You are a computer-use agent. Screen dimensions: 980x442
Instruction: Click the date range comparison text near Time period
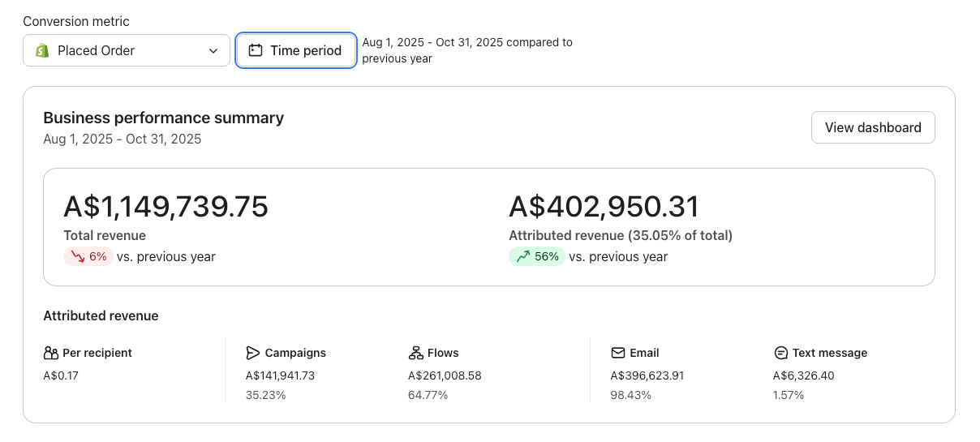[x=467, y=50]
